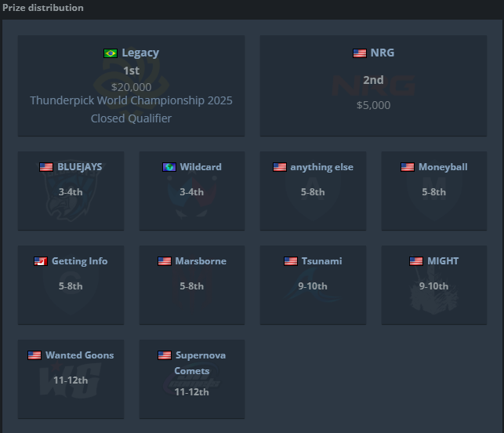This screenshot has height=433, width=504.
Task: Open the anything else team link
Action: pyautogui.click(x=321, y=167)
